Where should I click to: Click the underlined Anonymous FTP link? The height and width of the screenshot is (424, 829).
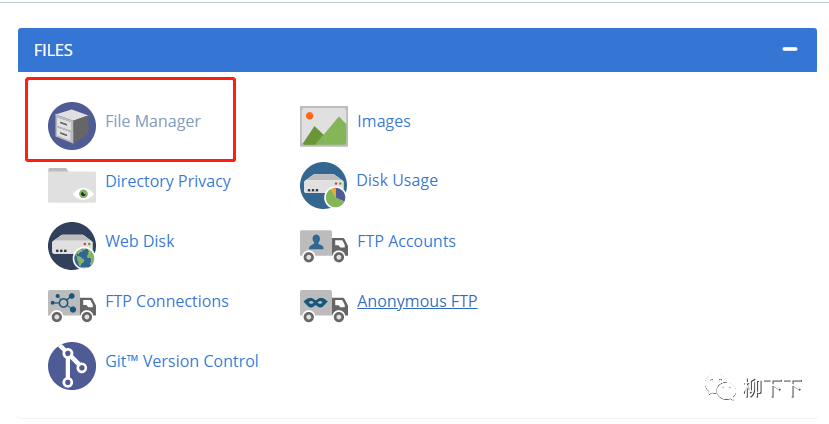tap(417, 301)
